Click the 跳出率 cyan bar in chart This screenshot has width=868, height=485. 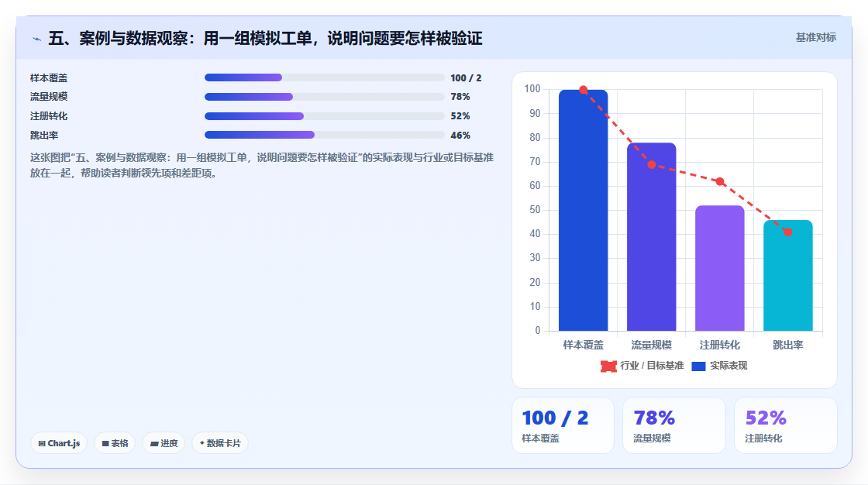[787, 276]
